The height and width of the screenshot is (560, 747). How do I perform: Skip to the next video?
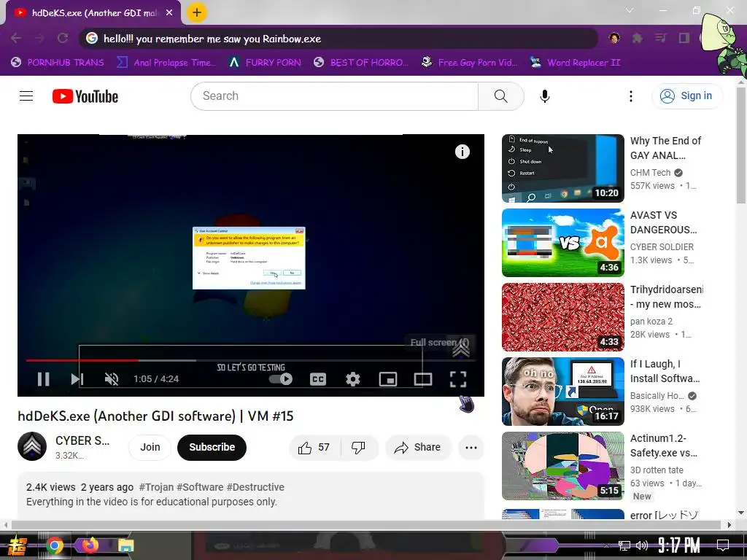(x=77, y=379)
